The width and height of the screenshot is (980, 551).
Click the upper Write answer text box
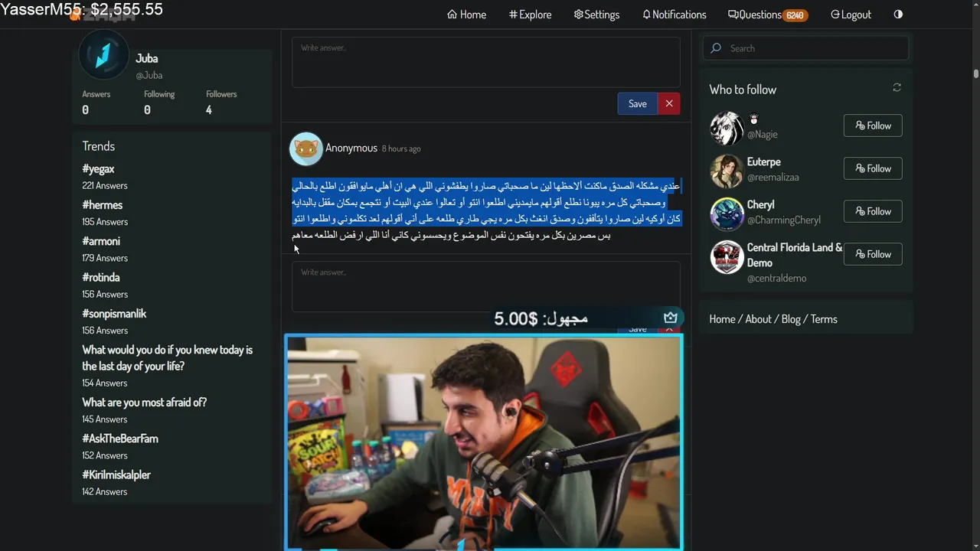pos(485,61)
